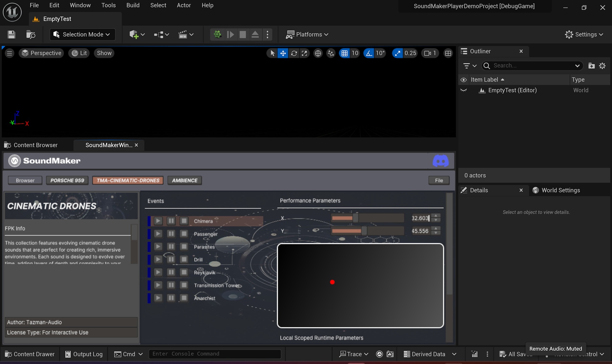Click the Unreal Engine logo
Screen dimensions: 612x364
coord(12,12)
